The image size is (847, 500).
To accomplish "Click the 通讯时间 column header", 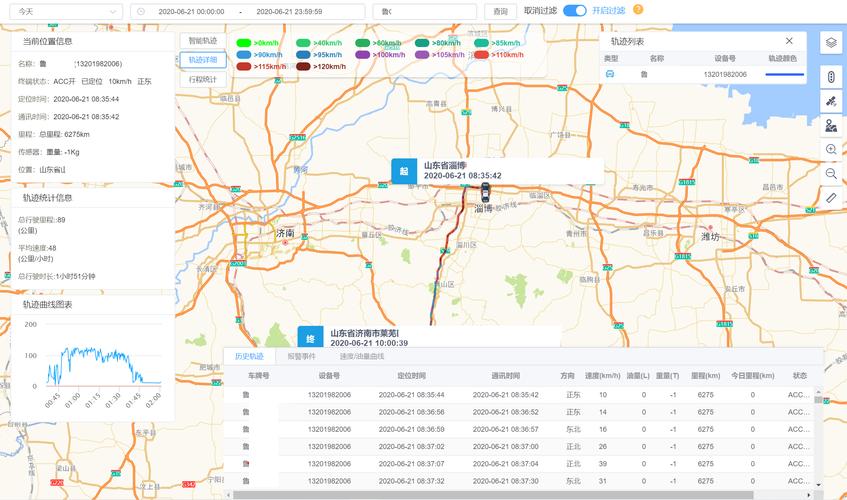I will 505,376.
